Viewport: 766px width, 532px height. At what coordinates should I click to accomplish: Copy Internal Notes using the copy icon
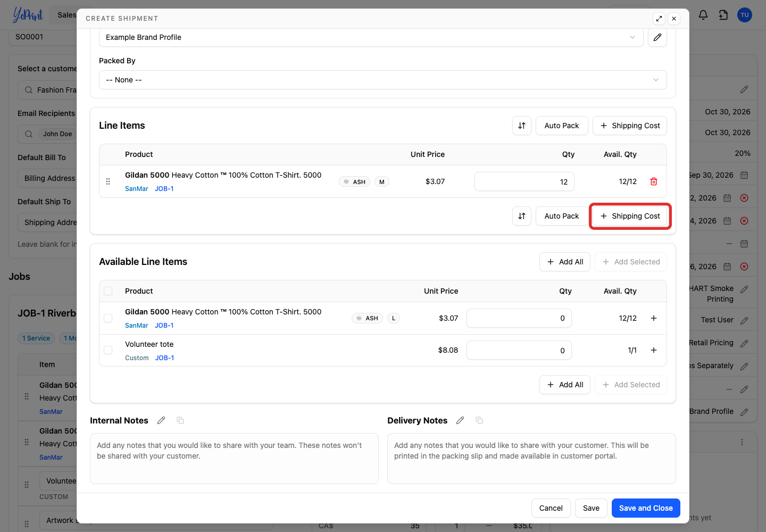pos(180,420)
